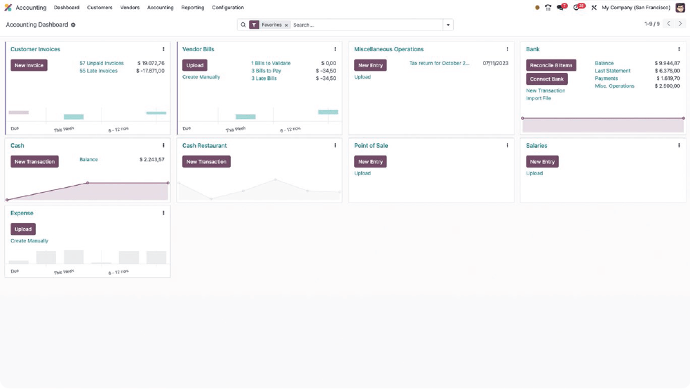Screen dimensions: 690x389
Task: Expand the search options dropdown arrow
Action: point(448,25)
